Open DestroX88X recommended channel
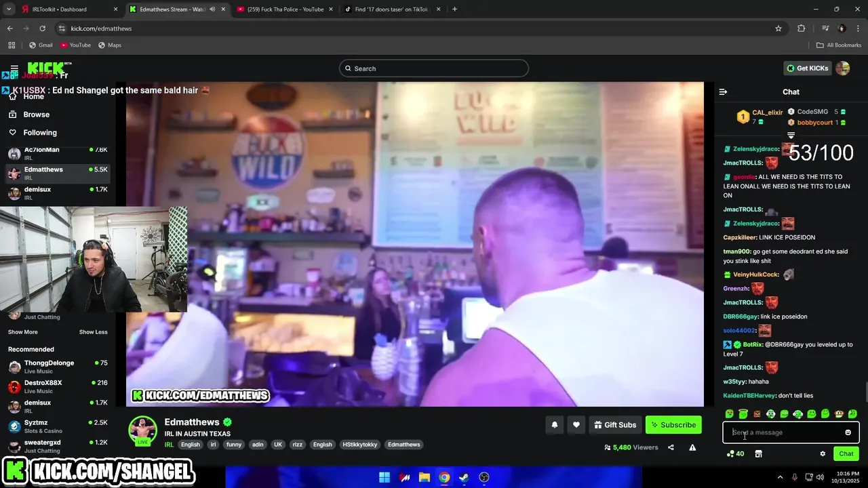The height and width of the screenshot is (488, 868). coord(58,386)
